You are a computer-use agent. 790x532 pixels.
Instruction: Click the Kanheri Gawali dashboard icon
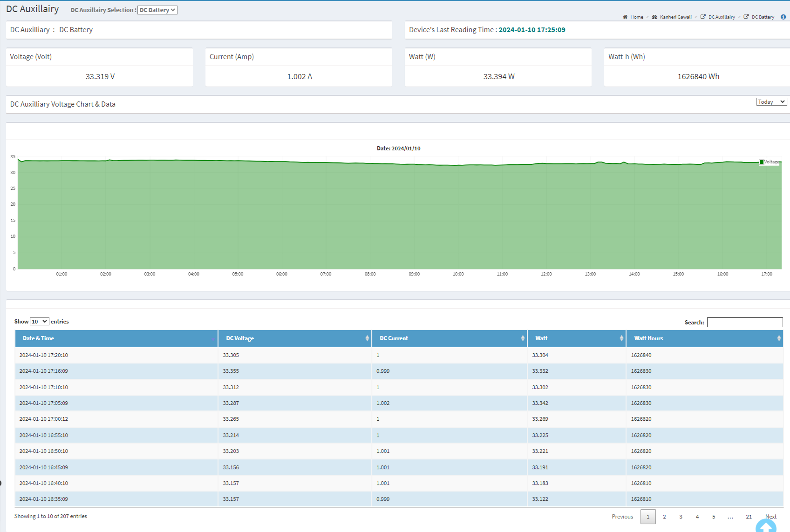click(x=654, y=17)
